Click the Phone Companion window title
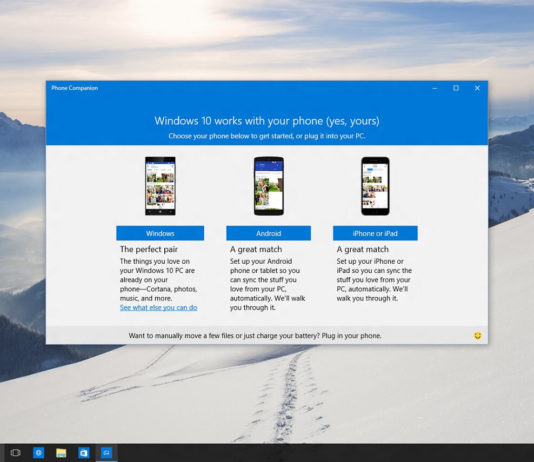 75,88
